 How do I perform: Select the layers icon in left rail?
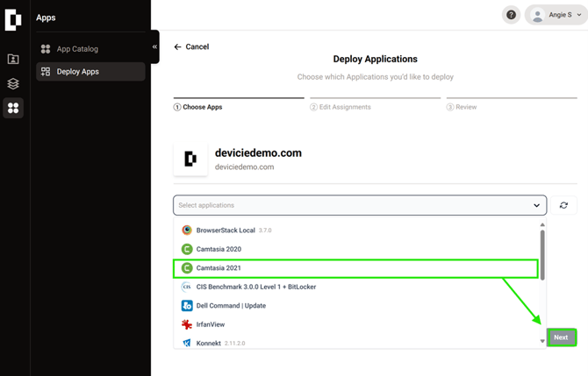(13, 84)
